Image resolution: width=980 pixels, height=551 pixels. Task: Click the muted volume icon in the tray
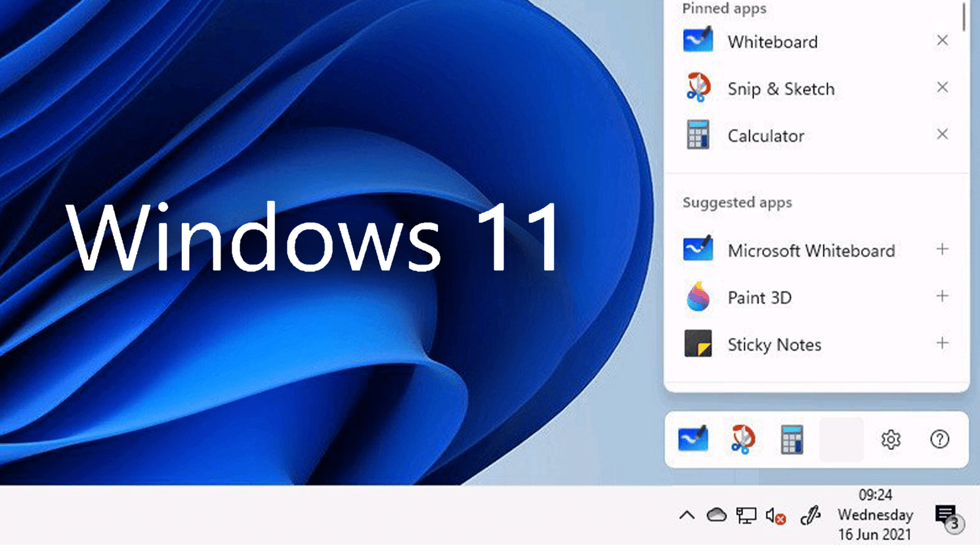774,516
